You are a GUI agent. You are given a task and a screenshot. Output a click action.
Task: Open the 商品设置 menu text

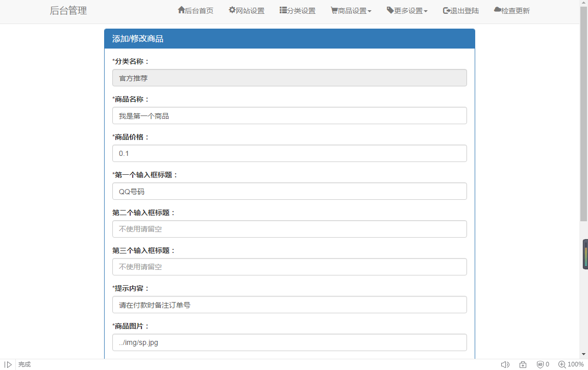[x=352, y=11]
